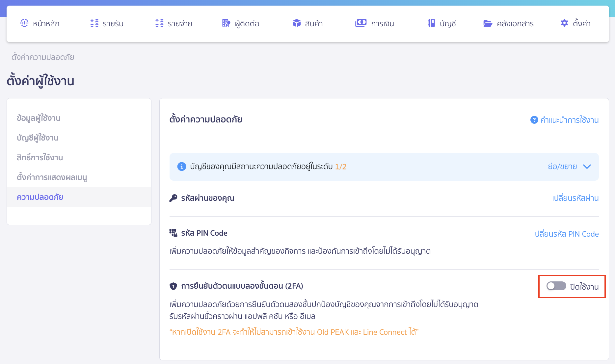The image size is (615, 364).
Task: Click the ตั้งค่าความปลอดภัย breadcrumb
Action: pos(42,57)
